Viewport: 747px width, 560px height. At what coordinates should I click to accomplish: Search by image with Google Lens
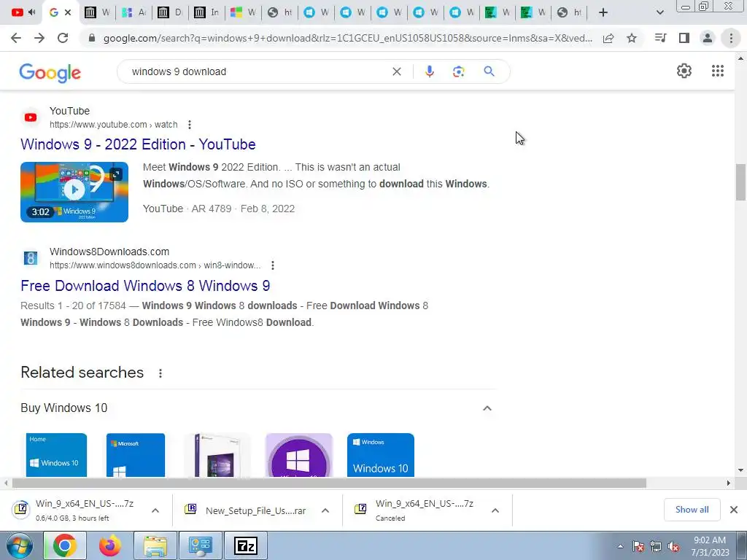click(458, 71)
